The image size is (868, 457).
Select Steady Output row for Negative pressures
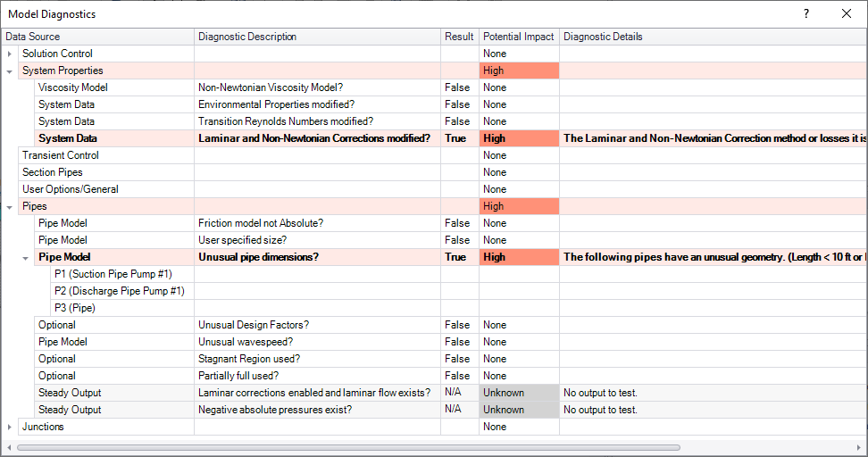pos(70,410)
